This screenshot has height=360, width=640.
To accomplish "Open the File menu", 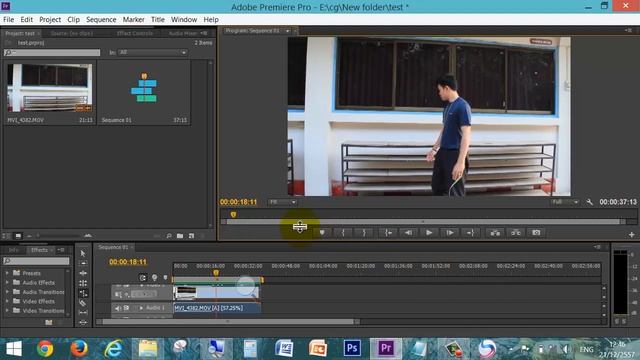I will pyautogui.click(x=8, y=20).
